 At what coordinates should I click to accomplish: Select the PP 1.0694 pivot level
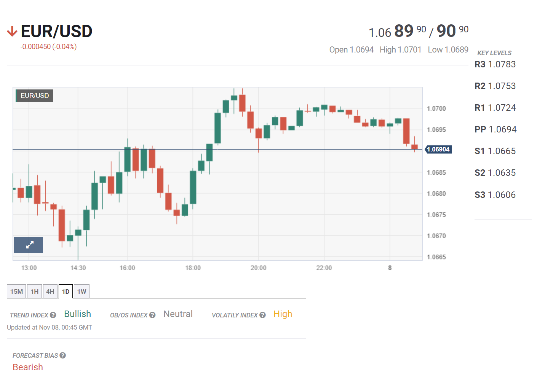click(x=495, y=129)
